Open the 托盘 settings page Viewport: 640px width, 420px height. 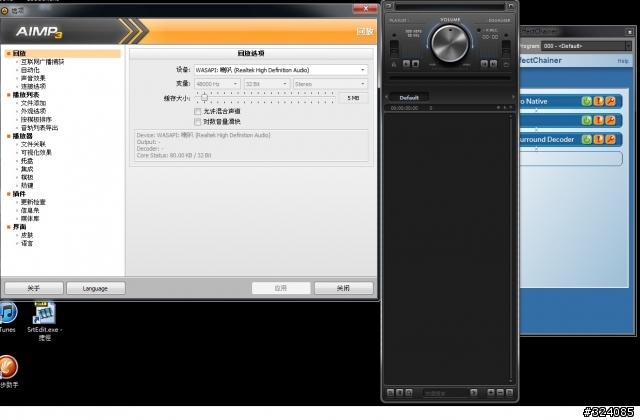coord(27,161)
